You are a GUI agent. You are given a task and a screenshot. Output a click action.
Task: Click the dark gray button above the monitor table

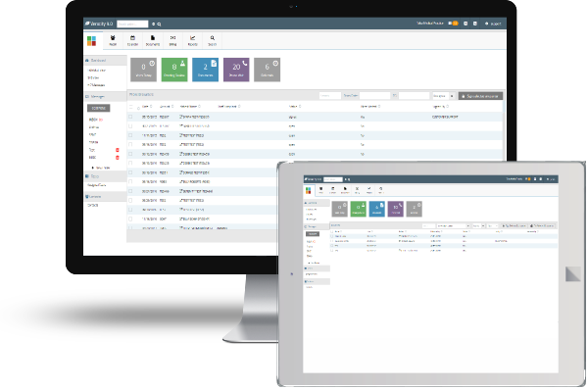tap(480, 96)
